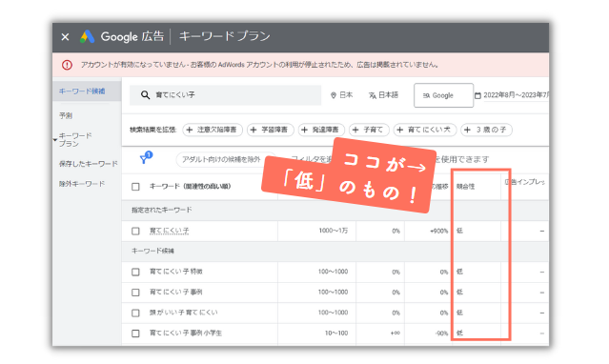Click the 指定されたキーワード section label

click(162, 211)
